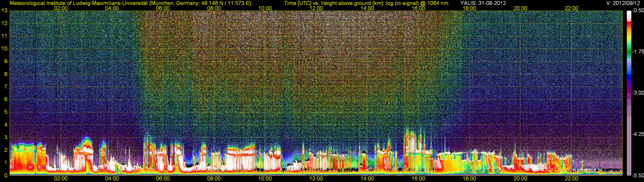The image size is (644, 182).
Task: Click the 10:00 label on the bottom time axis
Action: 265,179
